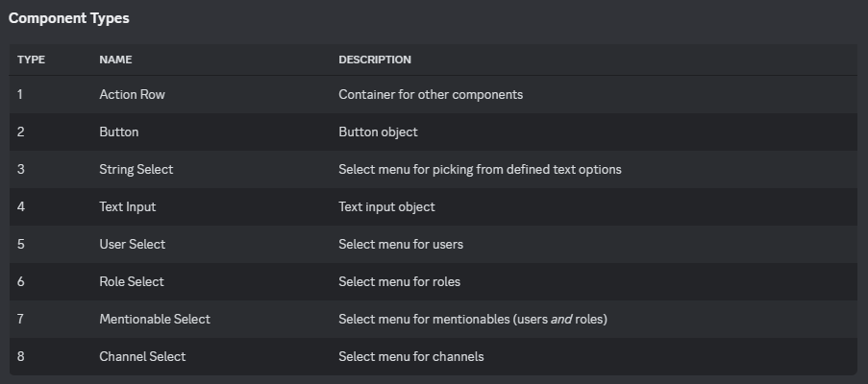Screen dimensions: 868x384
Task: Click the NAME column header
Action: [115, 60]
